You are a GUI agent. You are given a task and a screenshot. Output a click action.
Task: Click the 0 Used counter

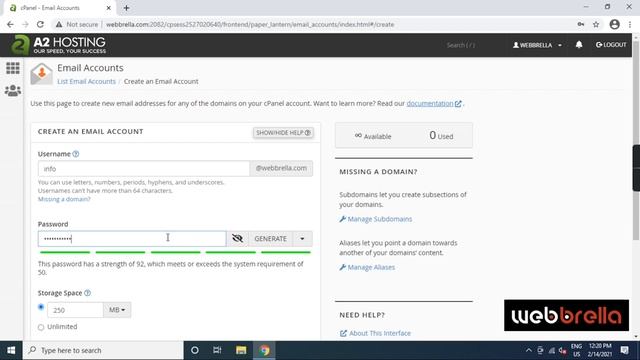coord(441,136)
